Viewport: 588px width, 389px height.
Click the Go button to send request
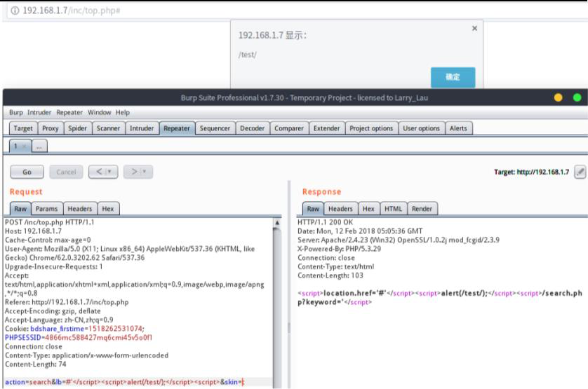coord(27,172)
